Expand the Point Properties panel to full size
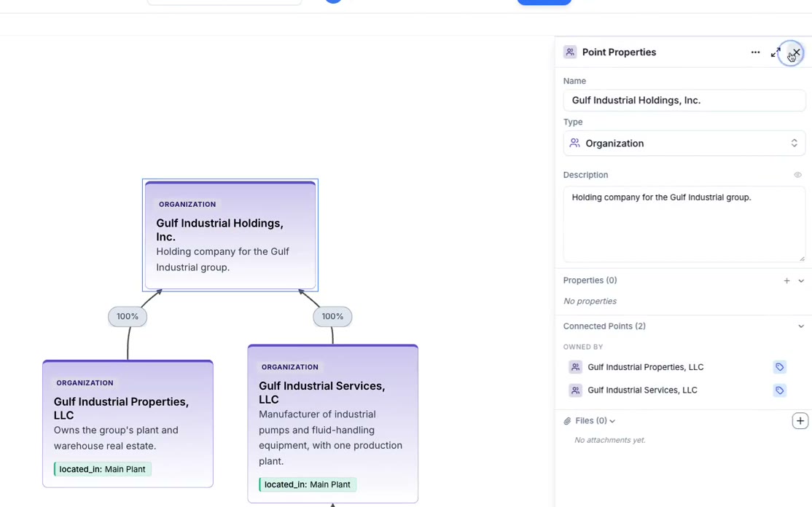 point(776,52)
